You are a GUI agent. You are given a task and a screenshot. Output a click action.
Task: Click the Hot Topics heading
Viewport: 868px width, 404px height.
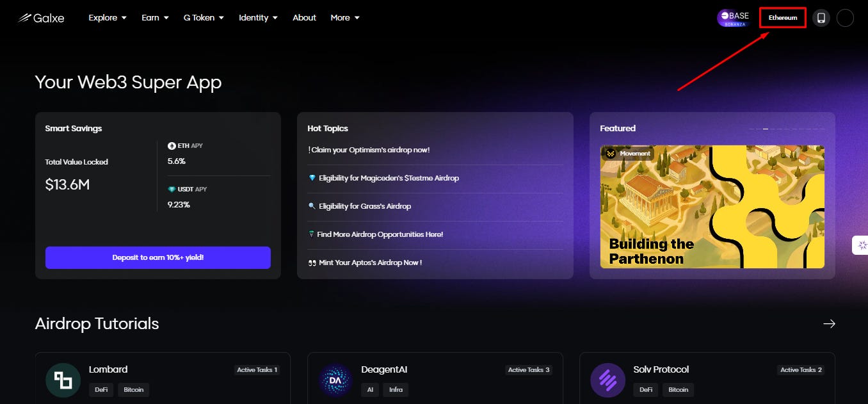pyautogui.click(x=328, y=129)
